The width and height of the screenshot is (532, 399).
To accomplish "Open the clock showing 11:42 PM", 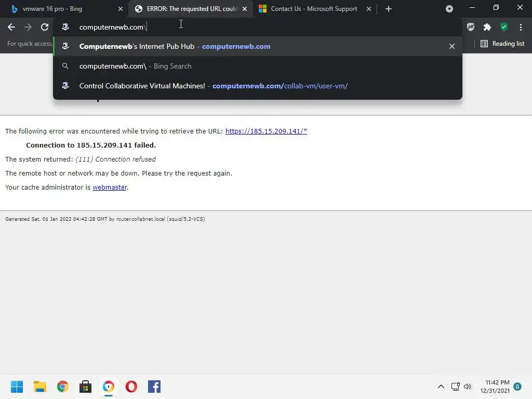I will pos(495,387).
